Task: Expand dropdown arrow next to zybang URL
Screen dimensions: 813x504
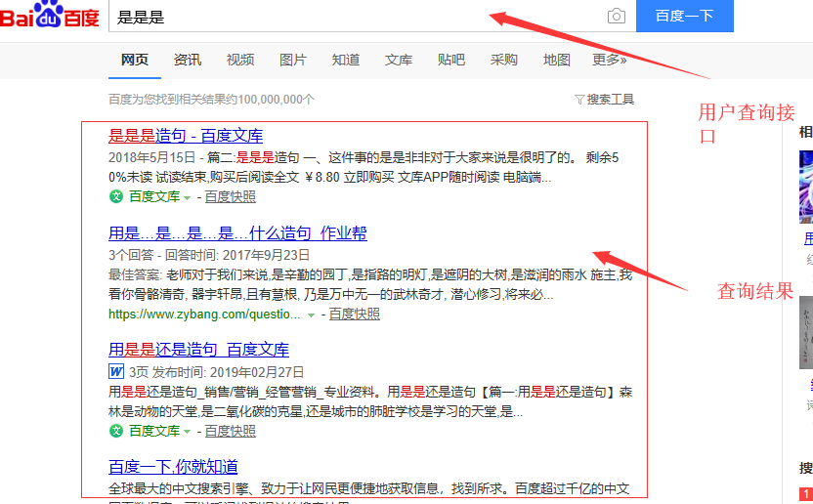Action: [x=311, y=315]
